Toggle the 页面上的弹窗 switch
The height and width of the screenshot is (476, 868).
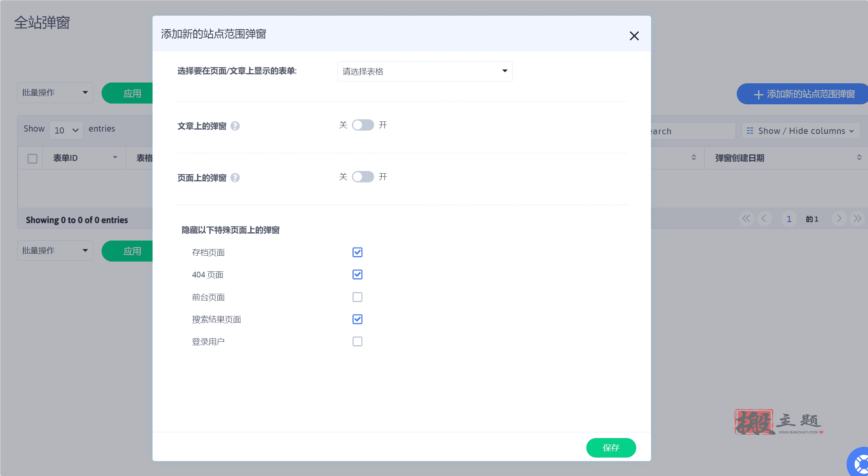363,177
